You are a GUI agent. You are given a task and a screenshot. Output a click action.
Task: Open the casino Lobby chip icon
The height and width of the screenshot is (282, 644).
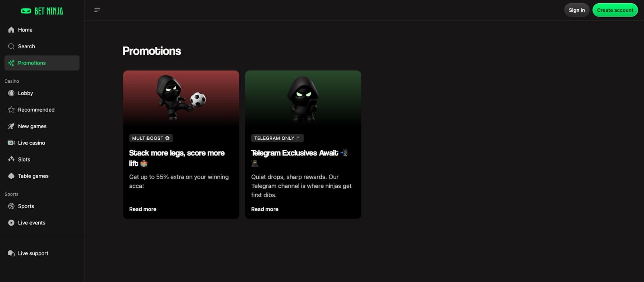point(11,93)
